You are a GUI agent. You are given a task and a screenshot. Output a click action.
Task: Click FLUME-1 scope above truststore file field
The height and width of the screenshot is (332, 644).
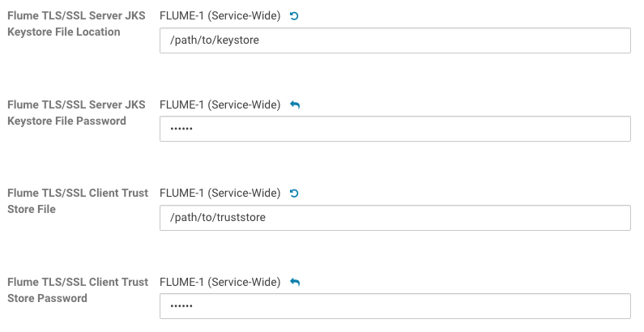220,194
